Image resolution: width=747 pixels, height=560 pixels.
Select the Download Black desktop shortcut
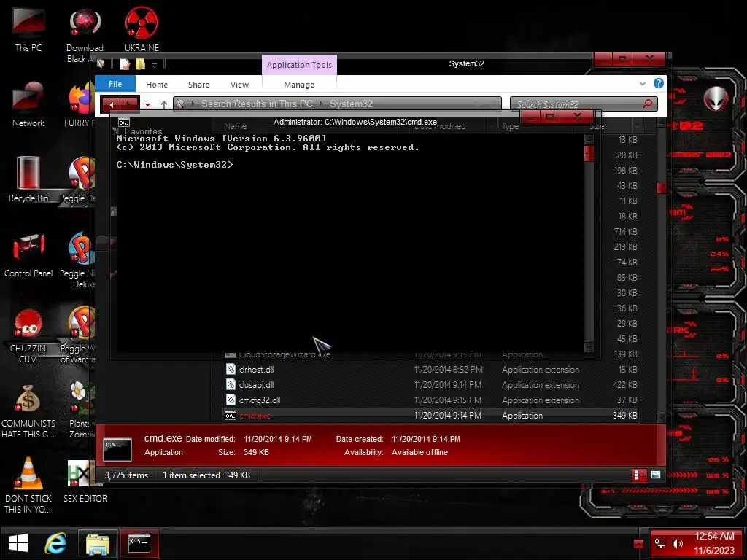pos(85,34)
